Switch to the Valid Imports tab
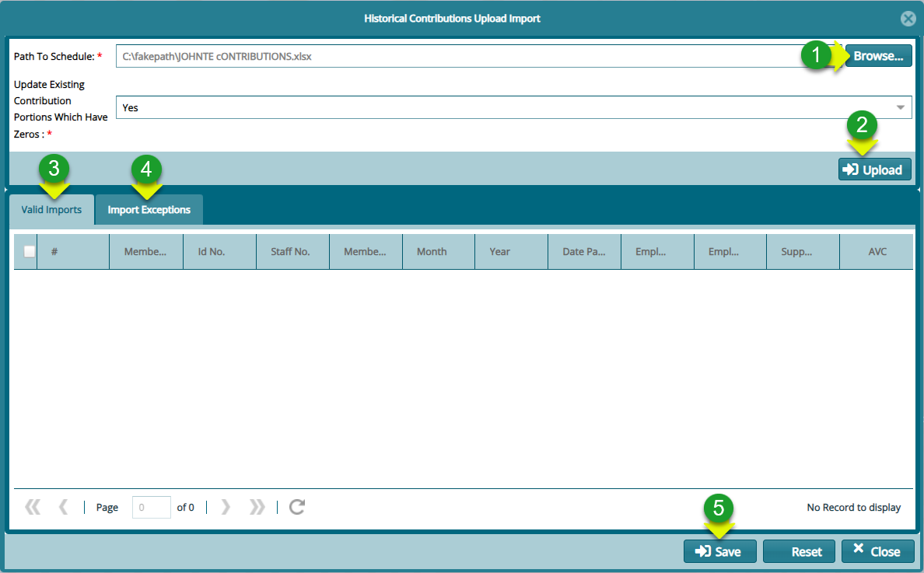Viewport: 924px width, 573px height. pyautogui.click(x=51, y=209)
